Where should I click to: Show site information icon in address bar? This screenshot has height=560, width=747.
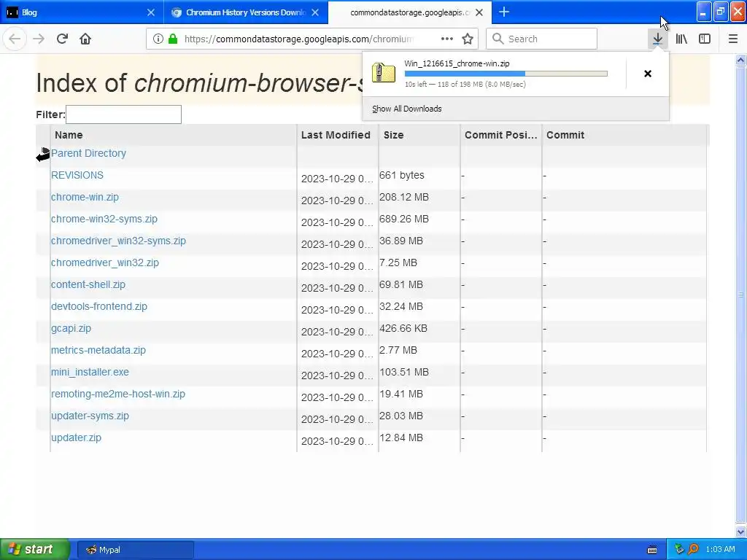point(158,39)
